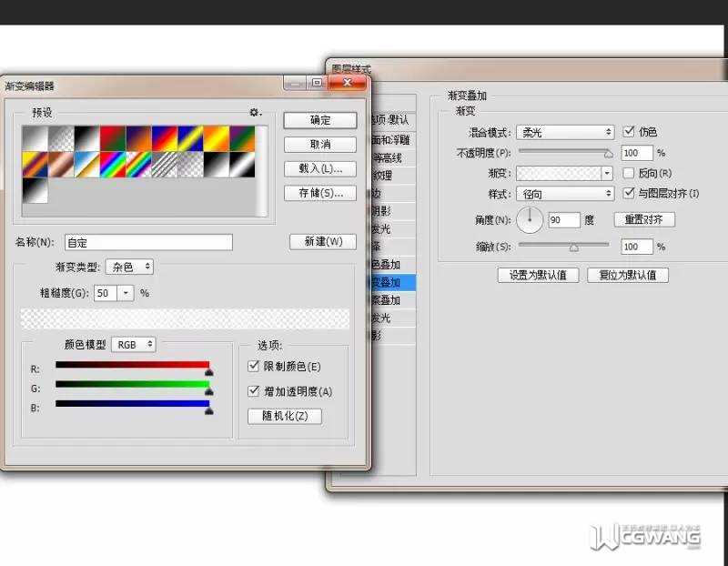
Task: Click the 角度 angle dial
Action: (x=530, y=219)
